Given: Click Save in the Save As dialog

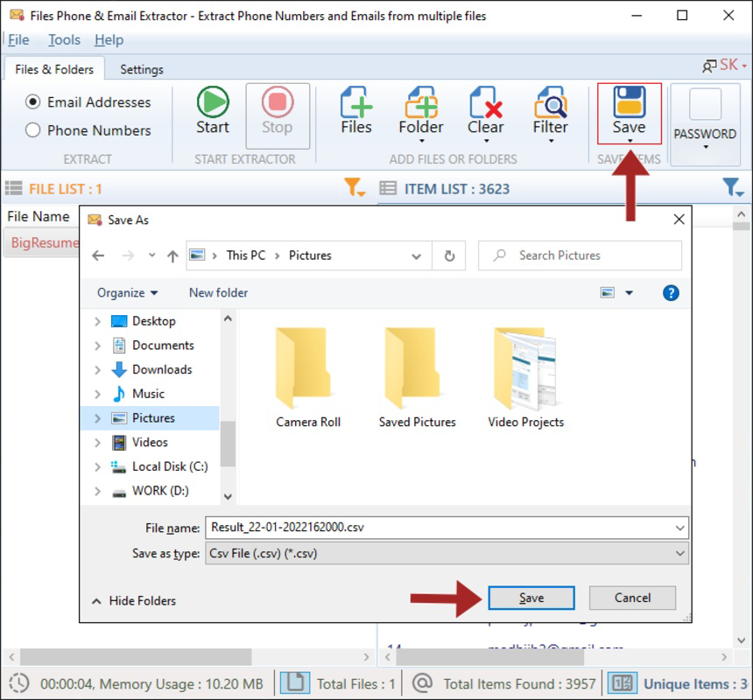Looking at the screenshot, I should [530, 598].
